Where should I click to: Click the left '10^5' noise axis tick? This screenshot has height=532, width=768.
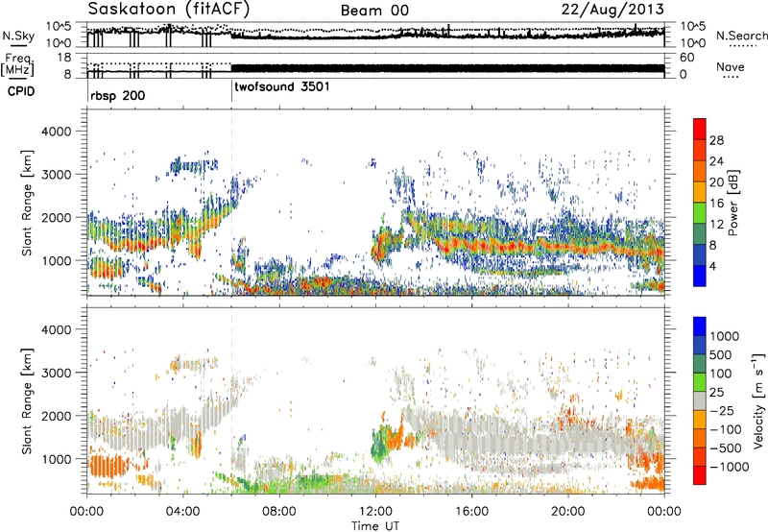59,26
